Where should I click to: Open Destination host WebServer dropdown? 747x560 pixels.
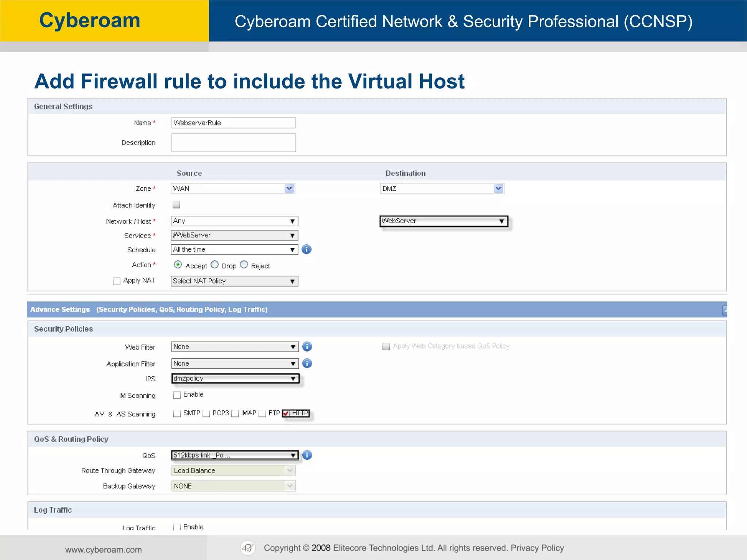[444, 221]
